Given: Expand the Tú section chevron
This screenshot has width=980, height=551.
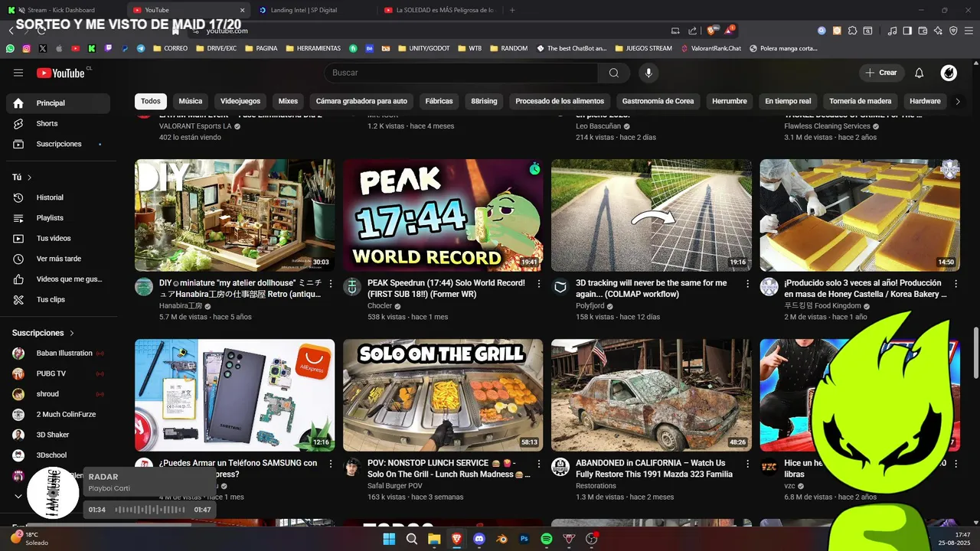Looking at the screenshot, I should [30, 178].
